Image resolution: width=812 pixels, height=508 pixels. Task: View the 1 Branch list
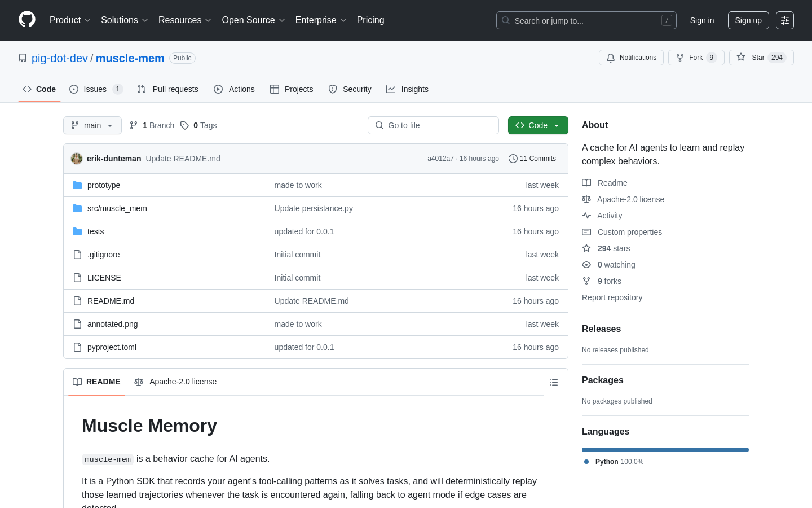tap(152, 125)
